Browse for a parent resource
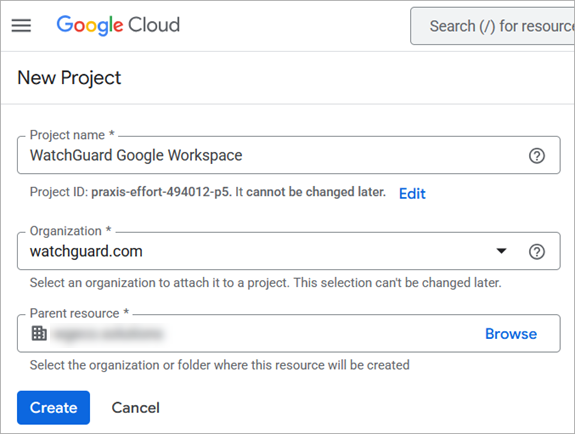 click(x=511, y=334)
